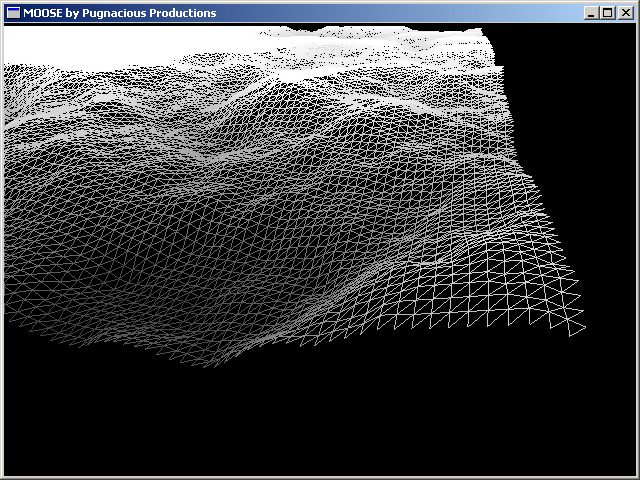Click the solid white region at terrain's top-left
Viewport: 640px width, 480px height.
point(100,42)
